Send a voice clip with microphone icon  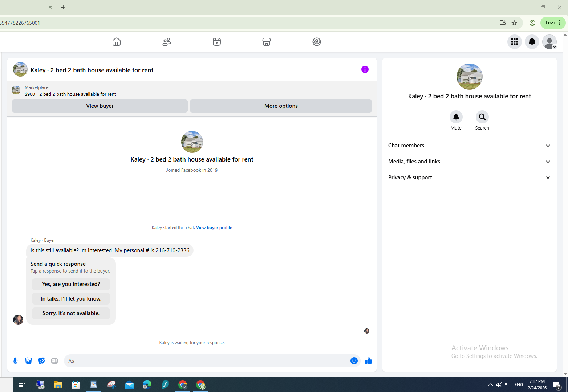[x=15, y=361]
